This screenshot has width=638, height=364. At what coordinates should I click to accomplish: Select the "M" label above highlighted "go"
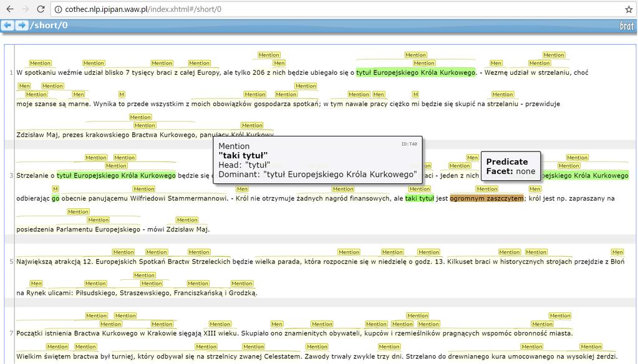[56, 189]
